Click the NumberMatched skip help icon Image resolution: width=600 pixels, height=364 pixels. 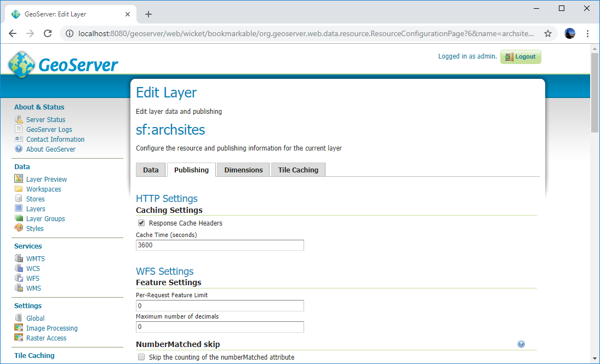[x=521, y=344]
